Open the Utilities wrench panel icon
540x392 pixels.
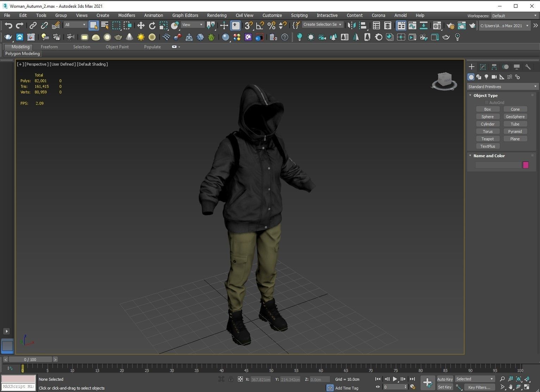tap(528, 67)
